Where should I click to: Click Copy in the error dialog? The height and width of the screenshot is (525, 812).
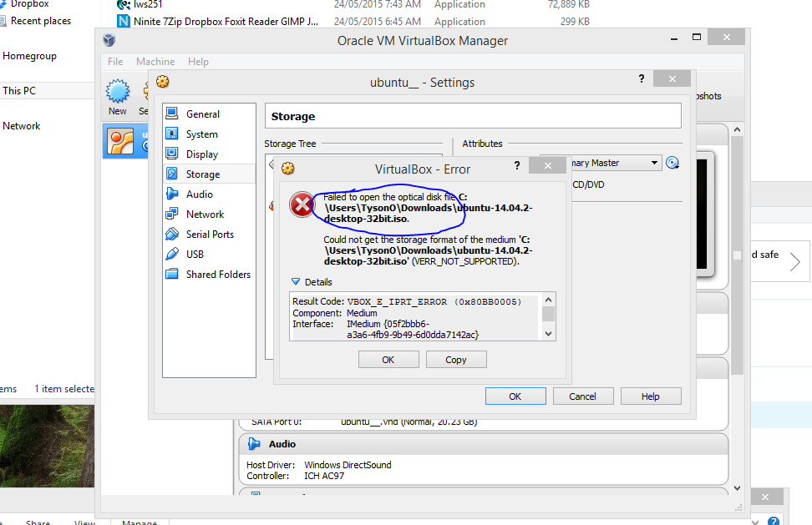[456, 360]
